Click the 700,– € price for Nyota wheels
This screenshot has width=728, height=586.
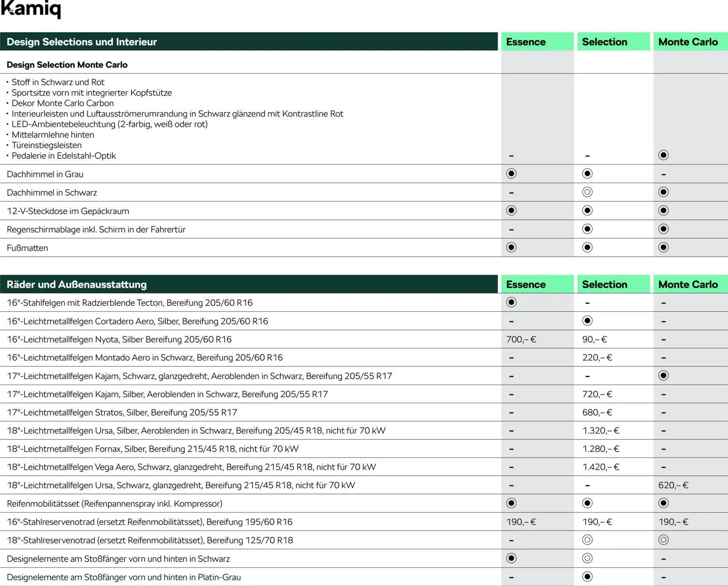pos(521,339)
